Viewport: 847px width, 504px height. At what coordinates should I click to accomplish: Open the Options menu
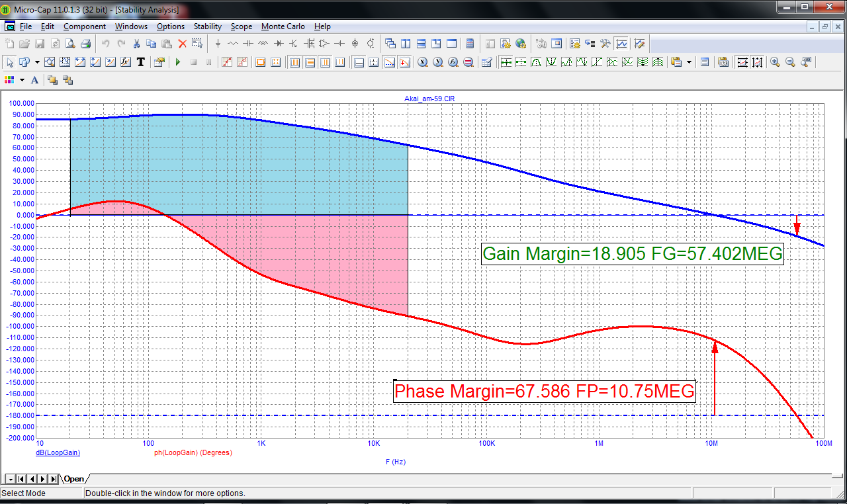pos(171,26)
